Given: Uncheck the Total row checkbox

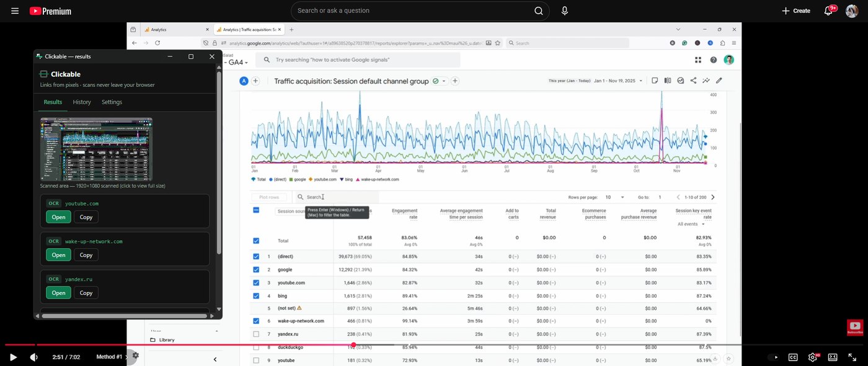Looking at the screenshot, I should (x=256, y=241).
